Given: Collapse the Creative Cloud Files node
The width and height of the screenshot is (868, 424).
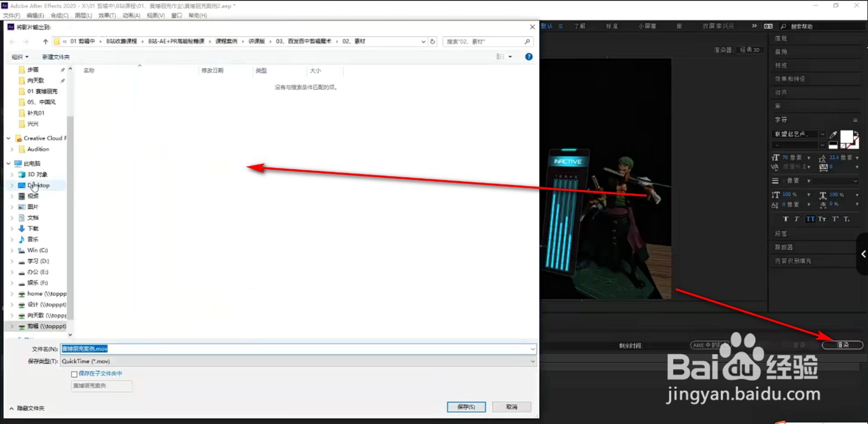Looking at the screenshot, I should [9, 138].
